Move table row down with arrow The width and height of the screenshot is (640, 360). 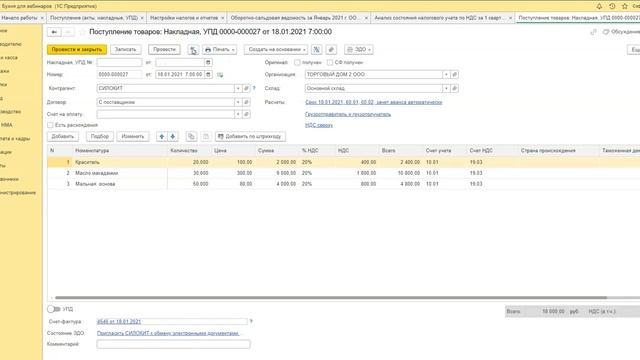[x=173, y=136]
